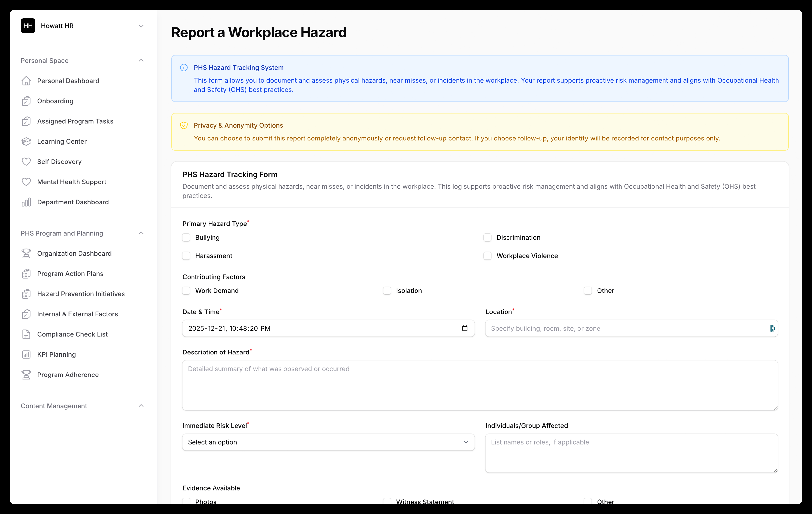The height and width of the screenshot is (514, 812).
Task: Enable the Workplace Violence checkbox
Action: [487, 256]
